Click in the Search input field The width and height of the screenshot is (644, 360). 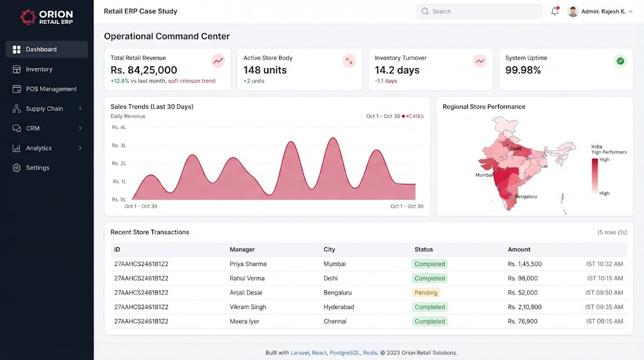[x=479, y=11]
